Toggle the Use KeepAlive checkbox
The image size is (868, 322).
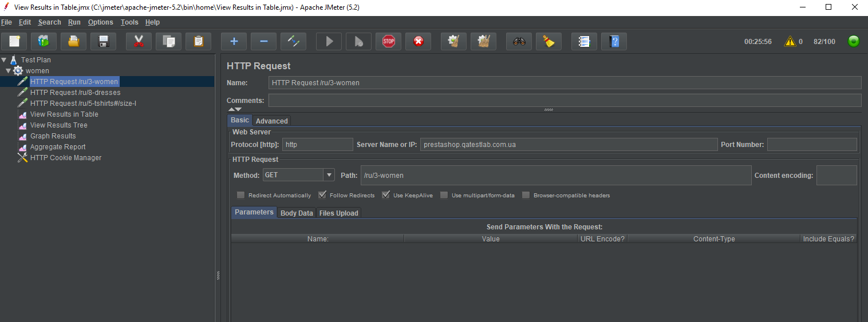point(386,195)
